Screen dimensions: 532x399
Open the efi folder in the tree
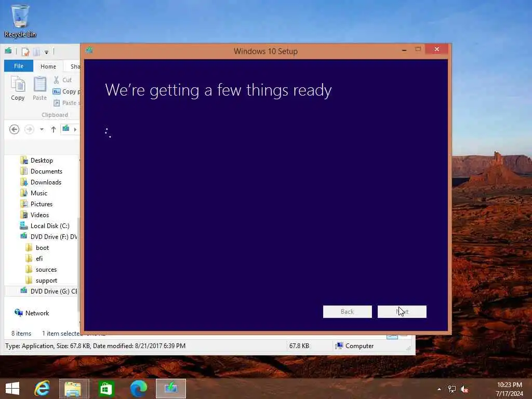click(39, 259)
